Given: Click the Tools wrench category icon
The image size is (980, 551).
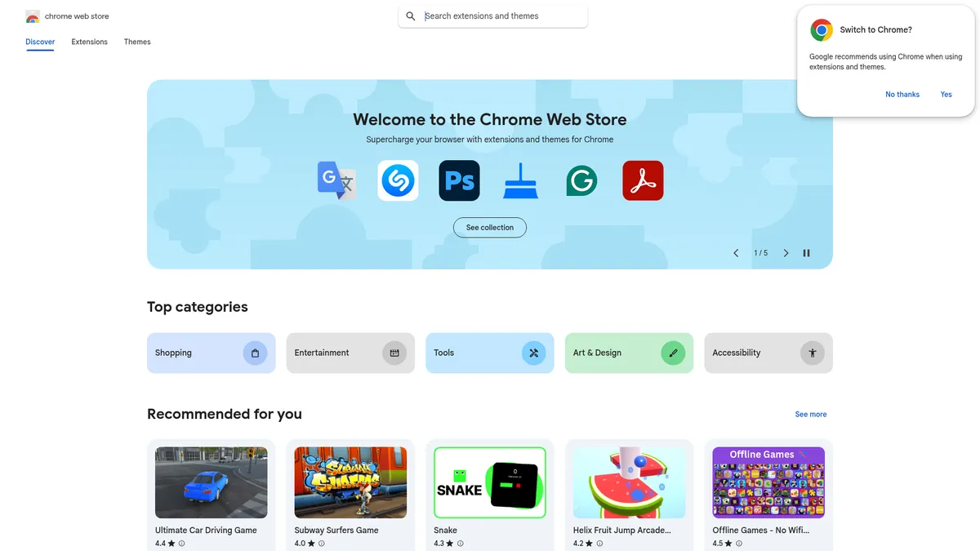Looking at the screenshot, I should click(534, 353).
